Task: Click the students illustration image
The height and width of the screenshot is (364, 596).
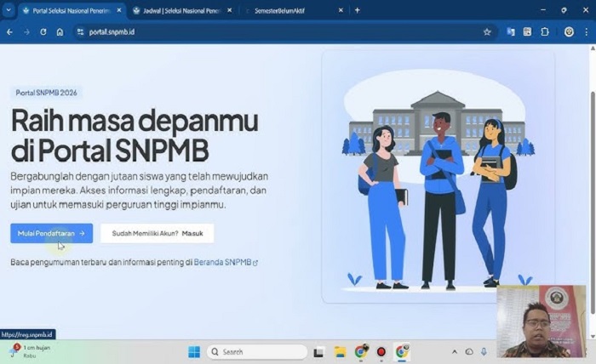Action: click(438, 177)
